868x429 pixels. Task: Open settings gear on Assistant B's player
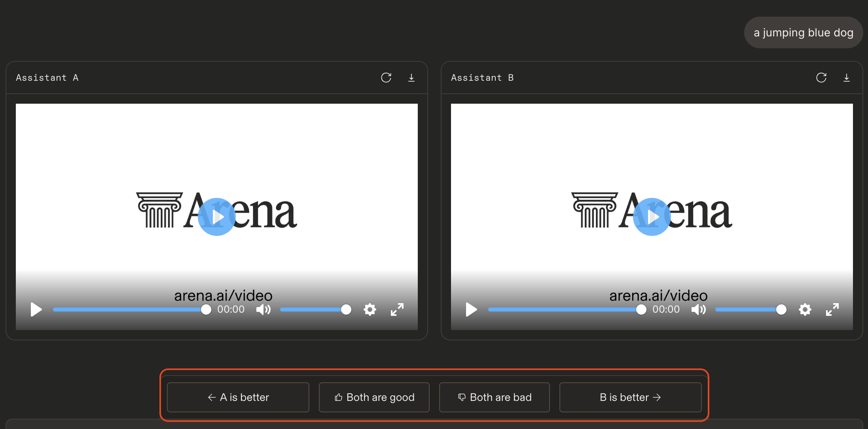pos(805,309)
